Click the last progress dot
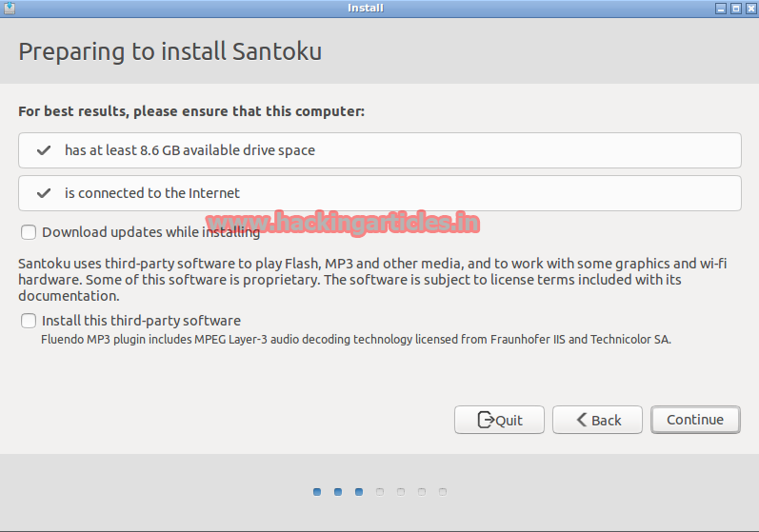 (x=443, y=492)
